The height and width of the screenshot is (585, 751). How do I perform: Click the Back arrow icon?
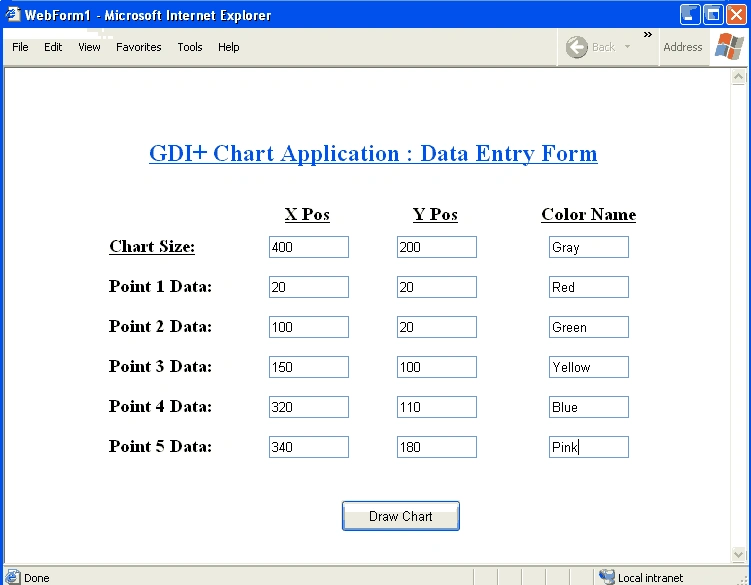click(576, 47)
